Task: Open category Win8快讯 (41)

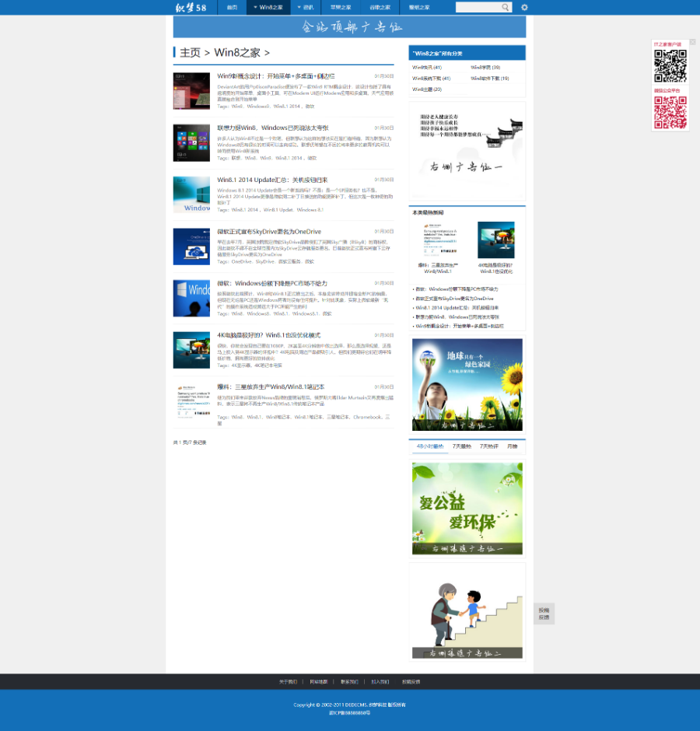Action: 427,68
